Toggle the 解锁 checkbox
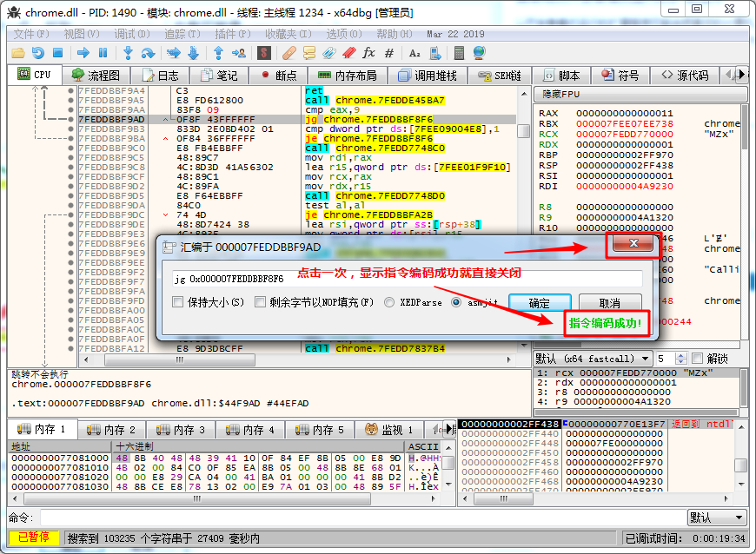Viewport: 756px width, 554px height. point(697,359)
